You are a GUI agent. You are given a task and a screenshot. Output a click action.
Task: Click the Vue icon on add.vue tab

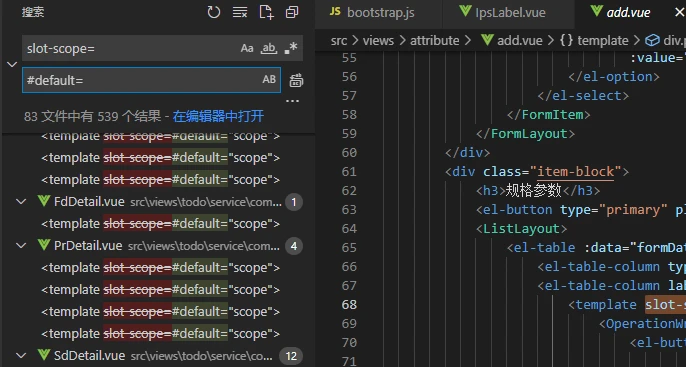tap(596, 11)
